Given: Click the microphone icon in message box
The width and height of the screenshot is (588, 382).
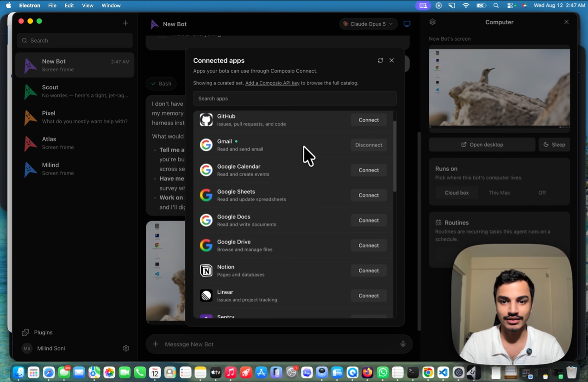Looking at the screenshot, I should click(x=403, y=344).
